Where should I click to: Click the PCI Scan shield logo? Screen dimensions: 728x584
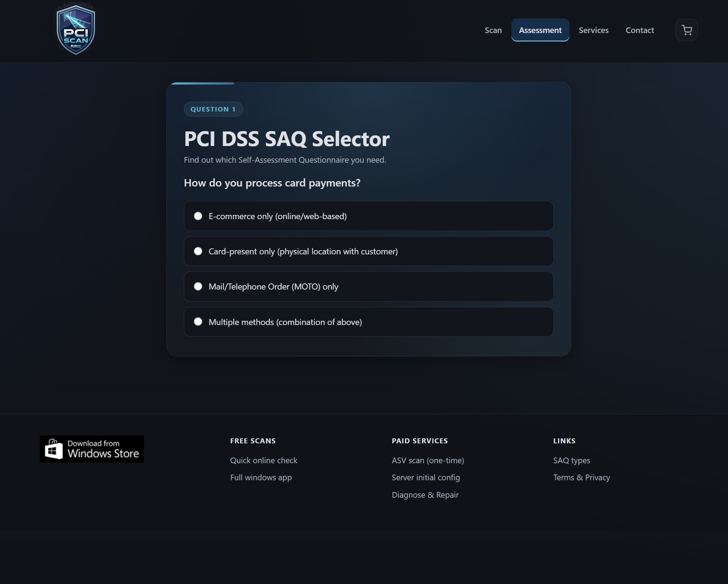[76, 29]
